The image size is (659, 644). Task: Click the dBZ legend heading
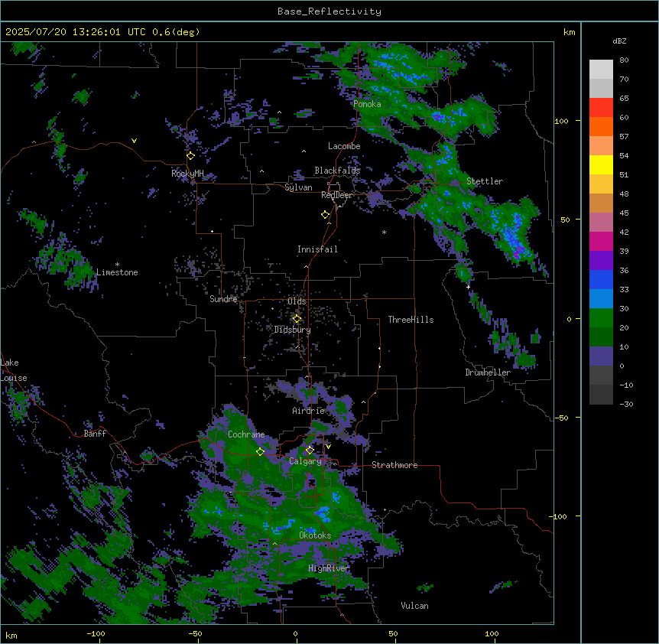619,41
